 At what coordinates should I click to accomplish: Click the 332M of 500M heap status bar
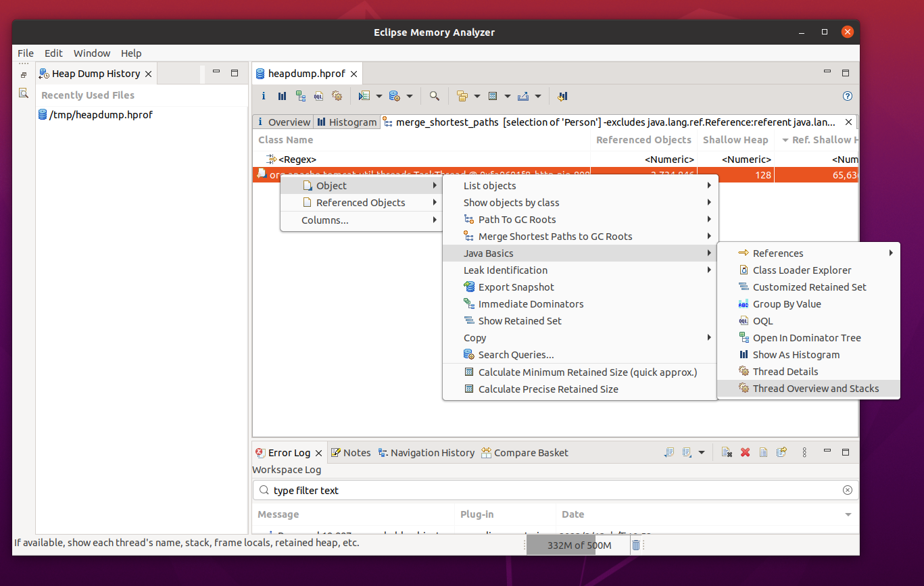click(579, 545)
